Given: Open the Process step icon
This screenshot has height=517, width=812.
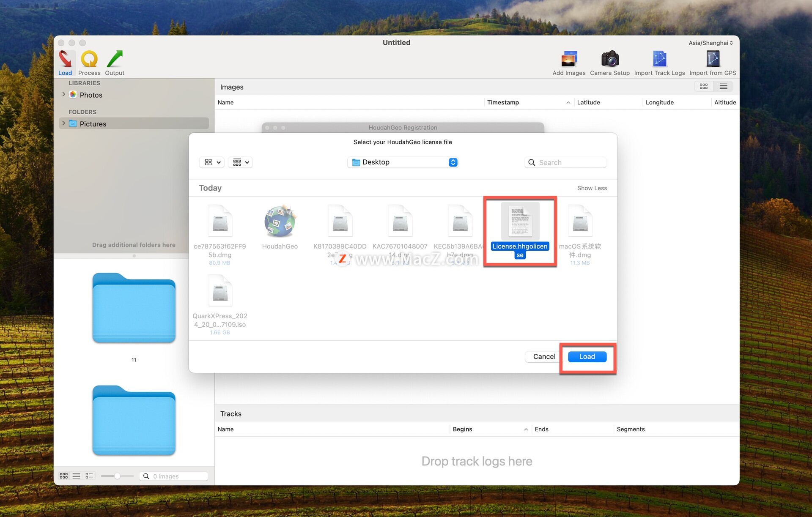Looking at the screenshot, I should pyautogui.click(x=89, y=63).
